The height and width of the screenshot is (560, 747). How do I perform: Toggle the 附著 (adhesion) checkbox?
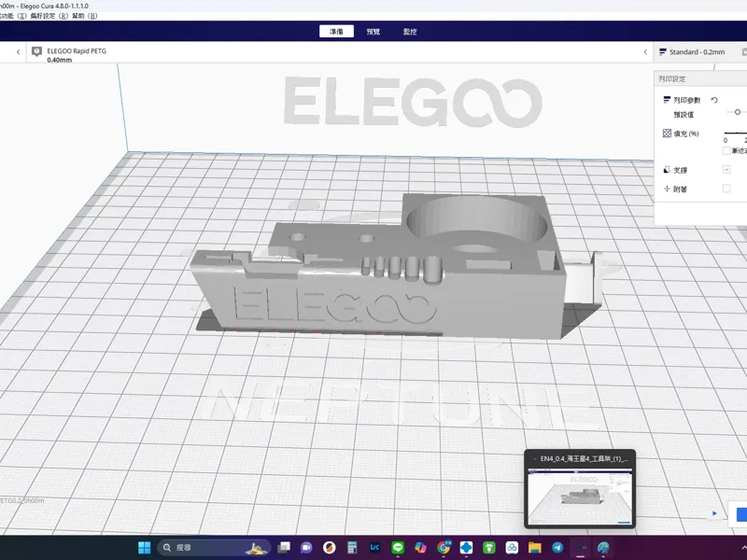pos(726,189)
